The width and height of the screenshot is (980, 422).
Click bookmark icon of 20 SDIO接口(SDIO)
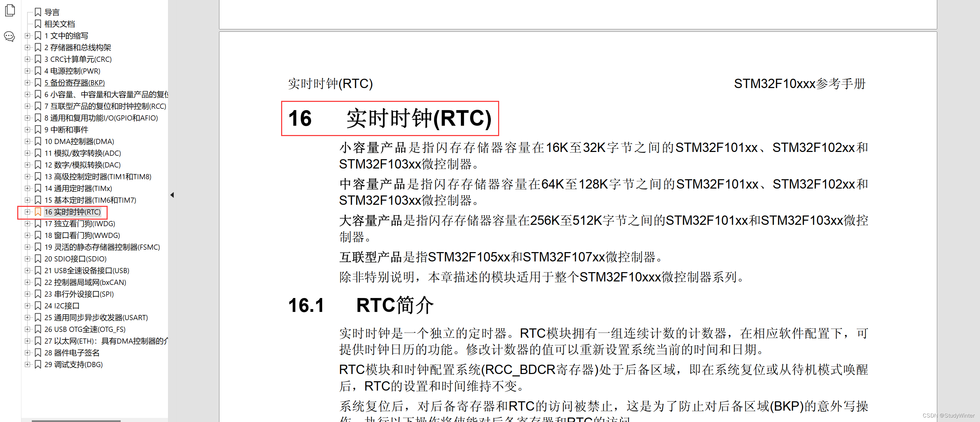coord(38,259)
